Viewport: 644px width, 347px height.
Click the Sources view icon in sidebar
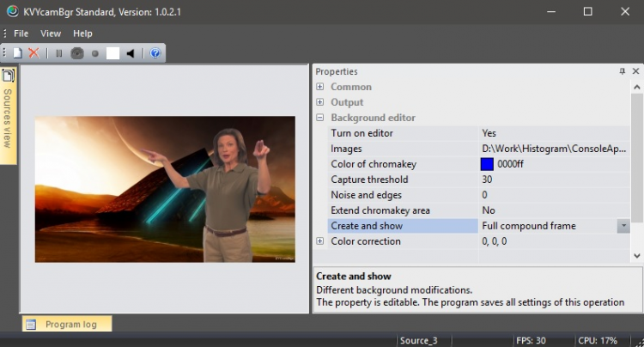coord(9,76)
